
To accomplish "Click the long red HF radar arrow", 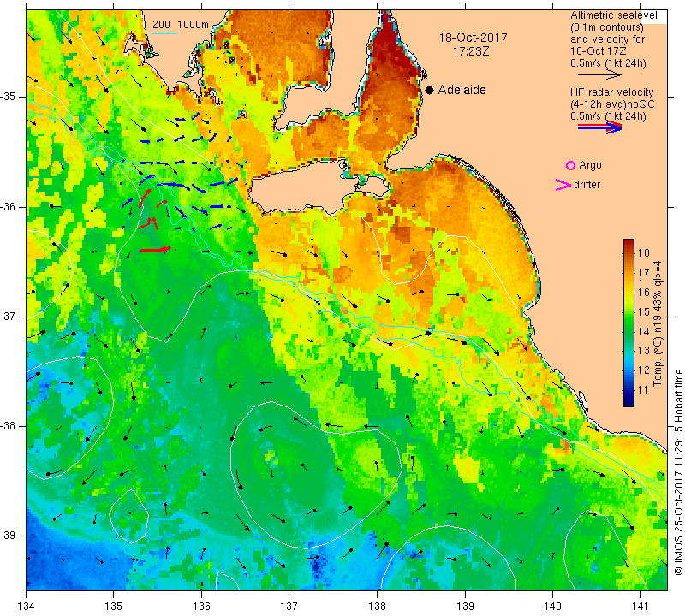I will [x=156, y=249].
